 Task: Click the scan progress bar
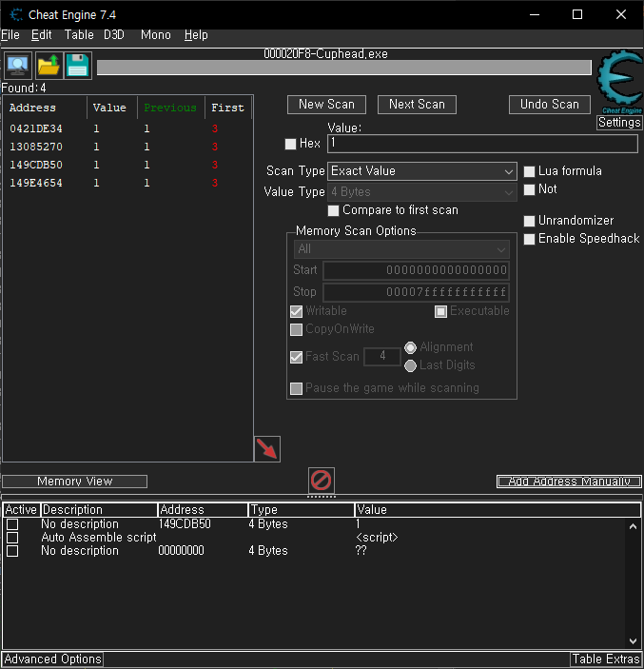pos(343,68)
